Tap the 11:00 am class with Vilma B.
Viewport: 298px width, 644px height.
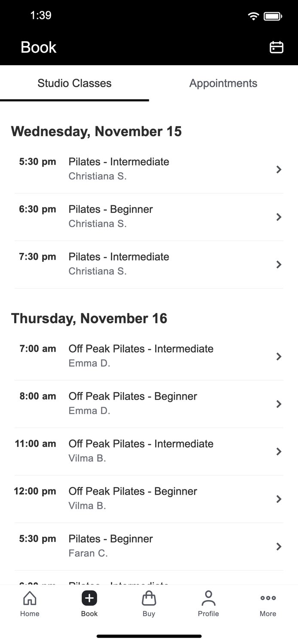pyautogui.click(x=149, y=450)
